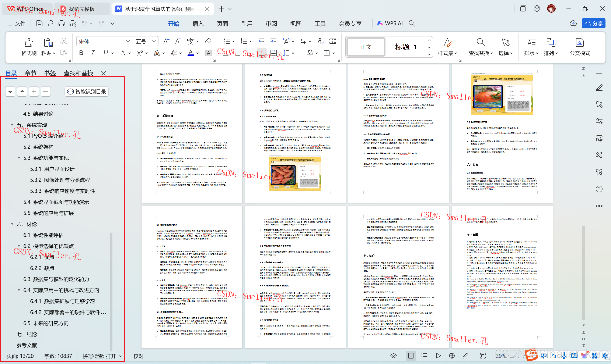This screenshot has width=611, height=364.
Task: Click the 智能识别目录 button
Action: (87, 92)
